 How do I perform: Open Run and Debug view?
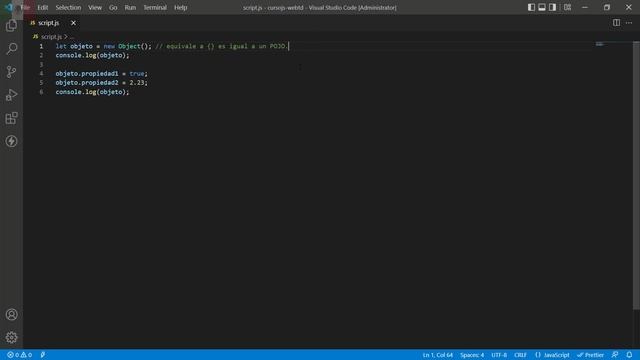point(11,95)
